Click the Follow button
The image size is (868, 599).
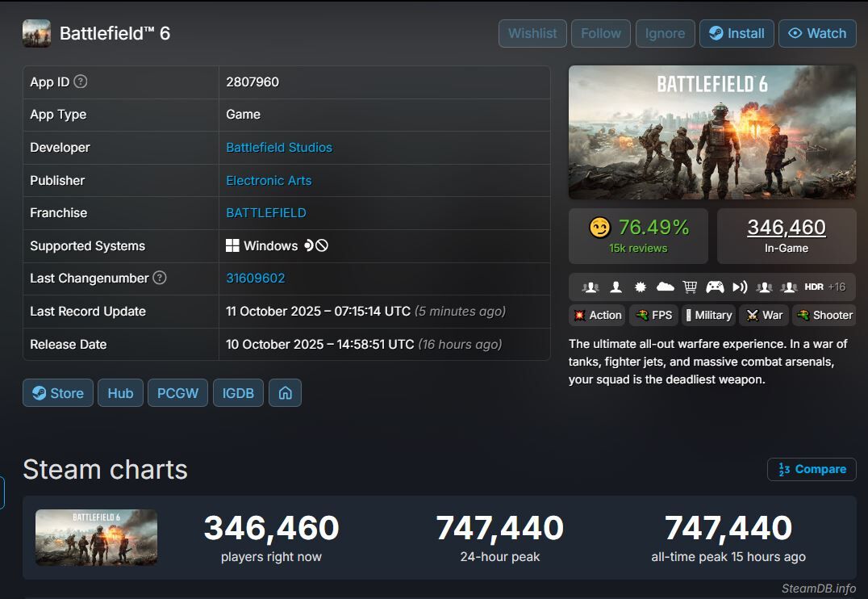click(x=601, y=33)
